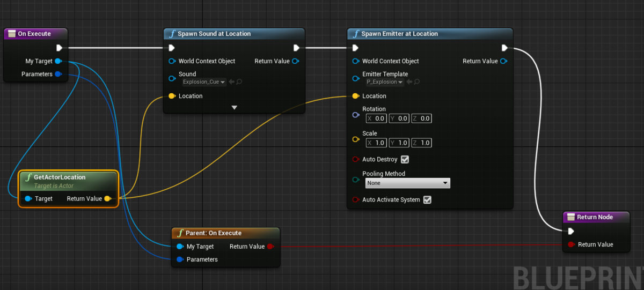
Task: Open the Pooling Method None dropdown
Action: 407,183
